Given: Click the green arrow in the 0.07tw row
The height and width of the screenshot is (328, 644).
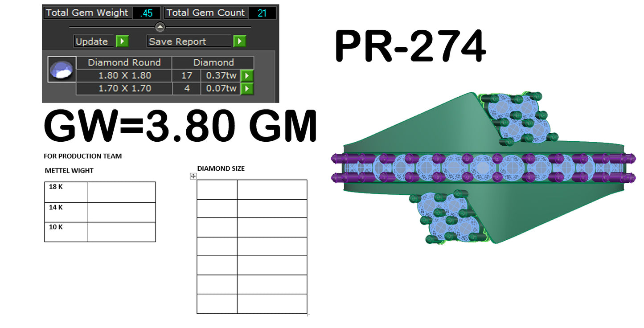Looking at the screenshot, I should tap(246, 89).
